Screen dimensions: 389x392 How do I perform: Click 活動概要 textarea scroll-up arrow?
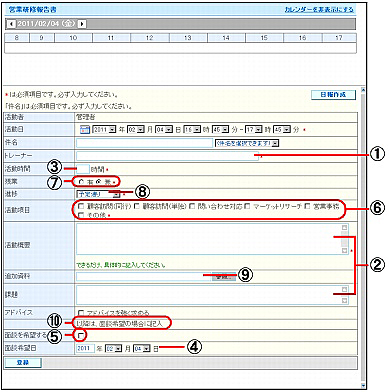(x=345, y=228)
